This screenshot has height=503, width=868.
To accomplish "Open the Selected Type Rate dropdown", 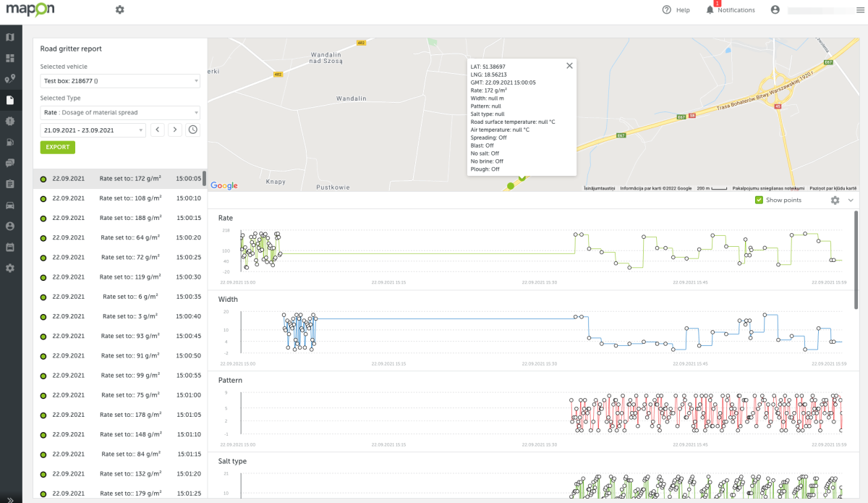I will pos(120,112).
